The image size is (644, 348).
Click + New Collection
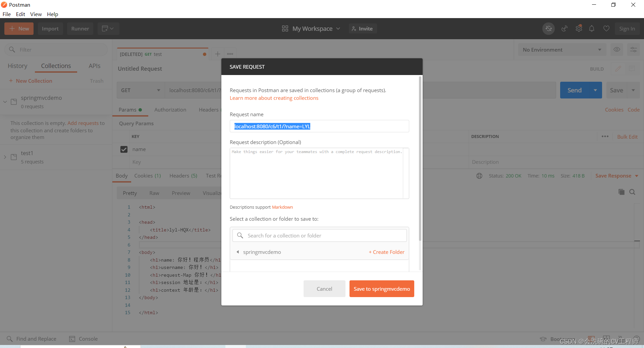31,81
